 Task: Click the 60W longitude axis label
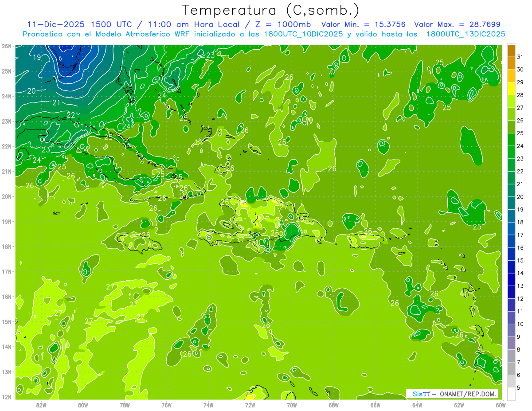click(x=501, y=405)
